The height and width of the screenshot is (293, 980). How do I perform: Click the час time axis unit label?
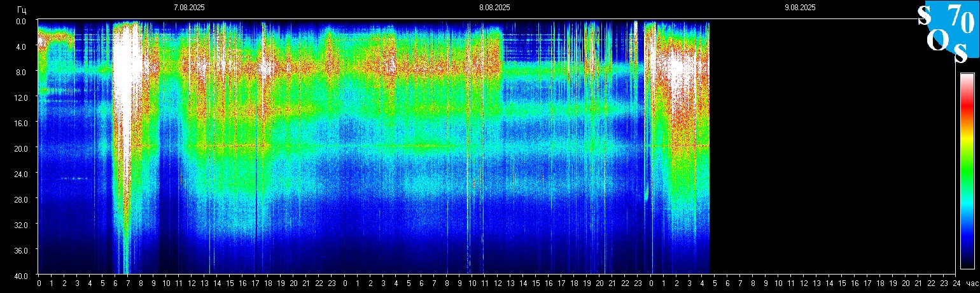coord(972,283)
